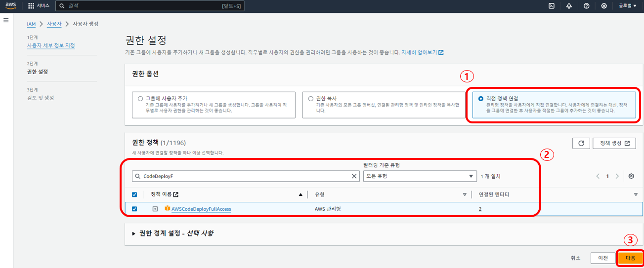This screenshot has width=644, height=268.
Task: Open the 글로벌 region dropdown
Action: pyautogui.click(x=628, y=6)
